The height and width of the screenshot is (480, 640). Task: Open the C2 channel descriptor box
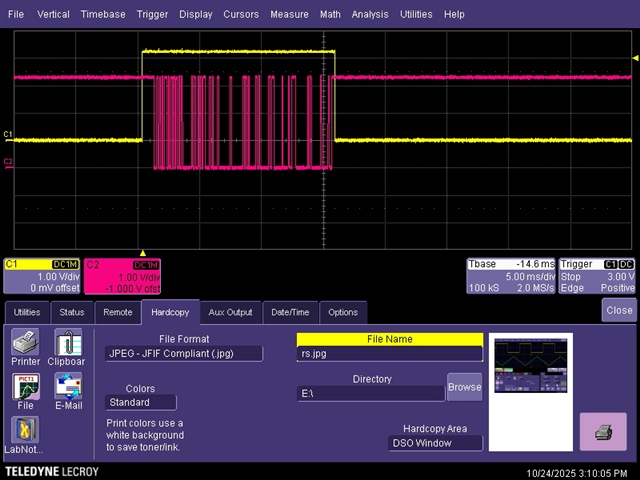coord(121,276)
